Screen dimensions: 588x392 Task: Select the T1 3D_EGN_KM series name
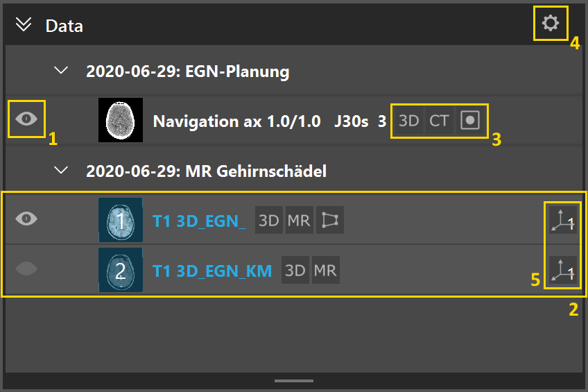(x=211, y=271)
